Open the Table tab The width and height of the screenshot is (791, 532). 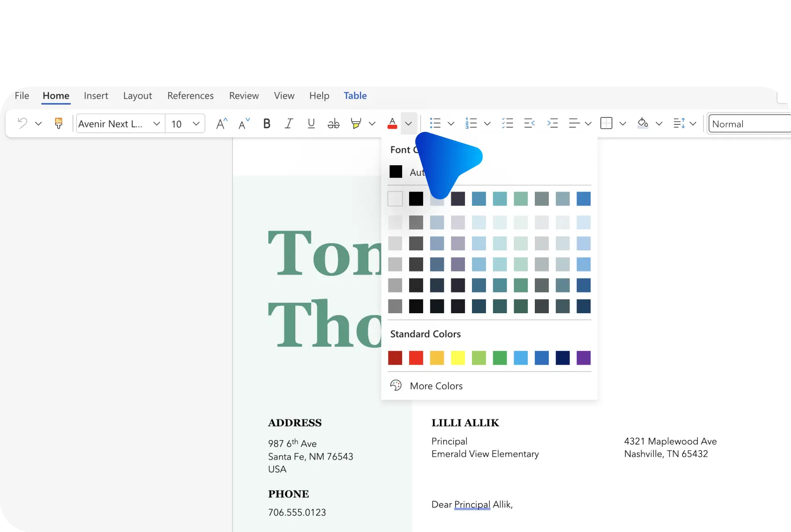[355, 96]
